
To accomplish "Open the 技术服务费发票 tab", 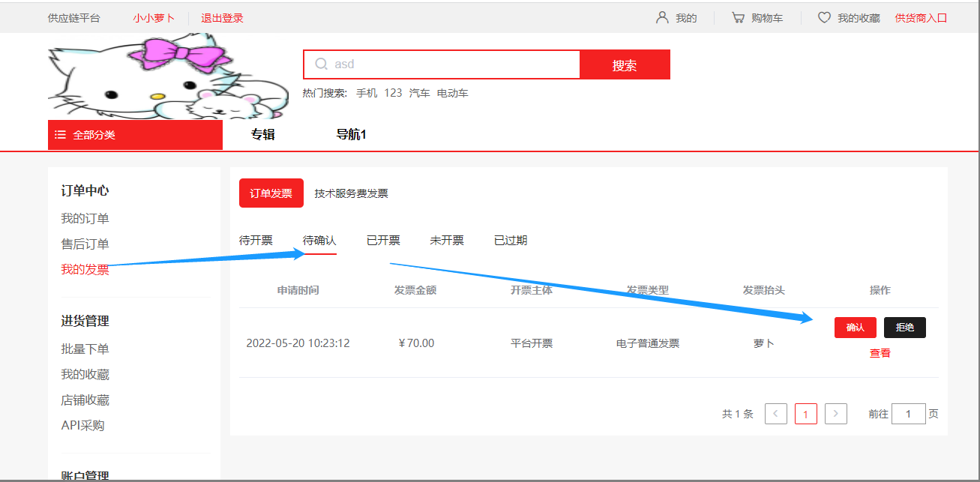I will click(351, 193).
